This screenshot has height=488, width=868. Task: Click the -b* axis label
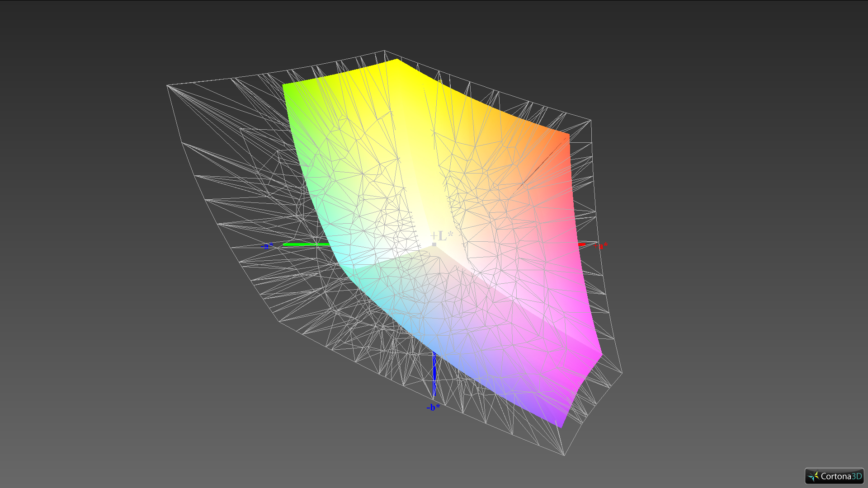pyautogui.click(x=433, y=407)
